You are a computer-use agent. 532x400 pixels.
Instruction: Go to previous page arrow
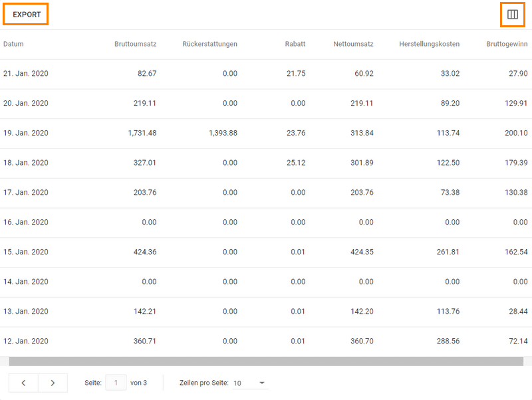[x=23, y=383]
